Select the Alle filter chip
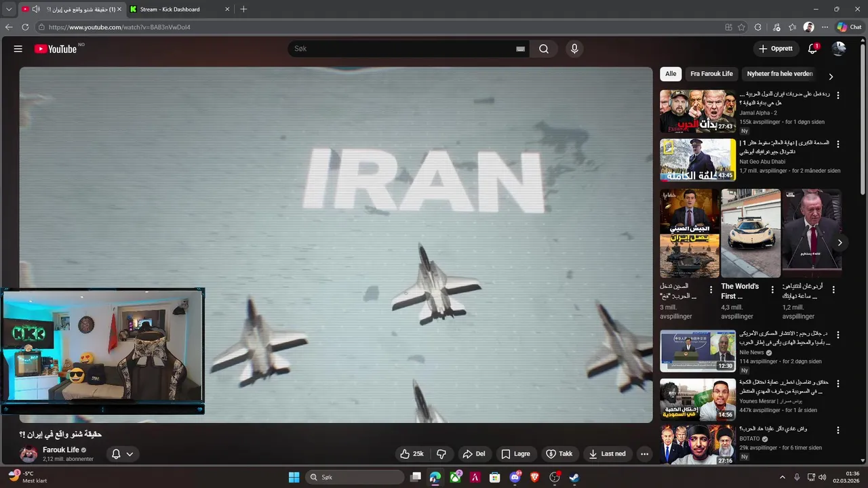 pos(671,74)
